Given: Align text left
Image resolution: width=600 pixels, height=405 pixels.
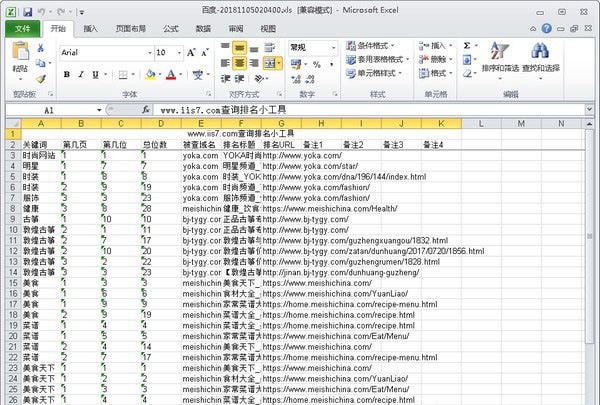Looking at the screenshot, I should [x=225, y=63].
